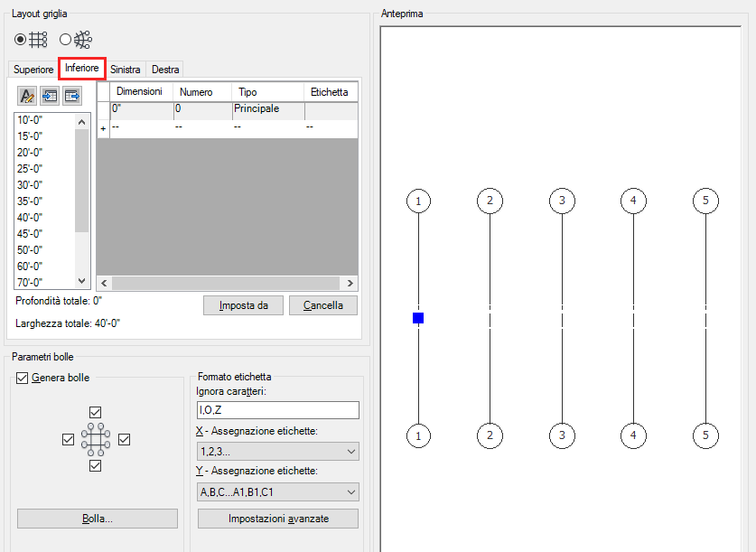Click bottom bubble 3 in preview
The height and width of the screenshot is (552, 756).
[562, 435]
